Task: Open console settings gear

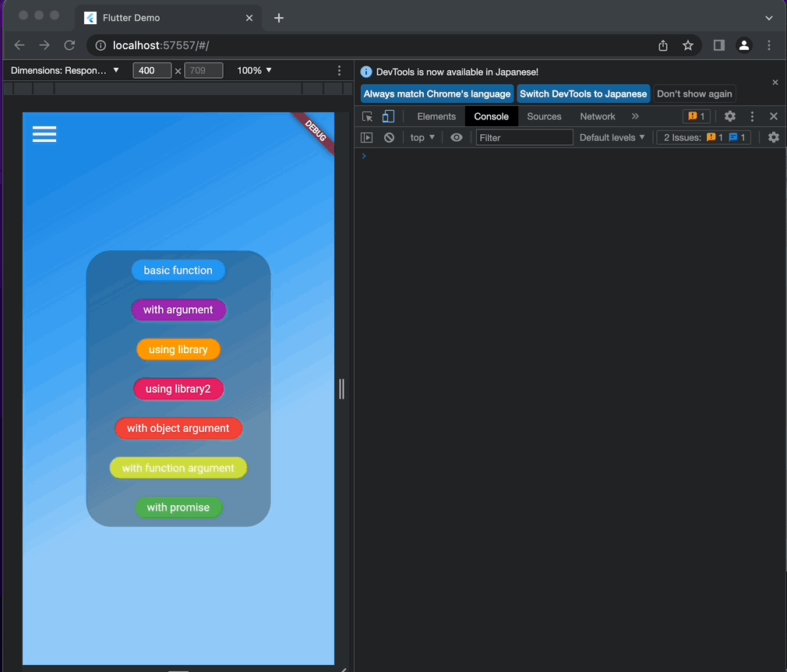Action: [x=774, y=137]
